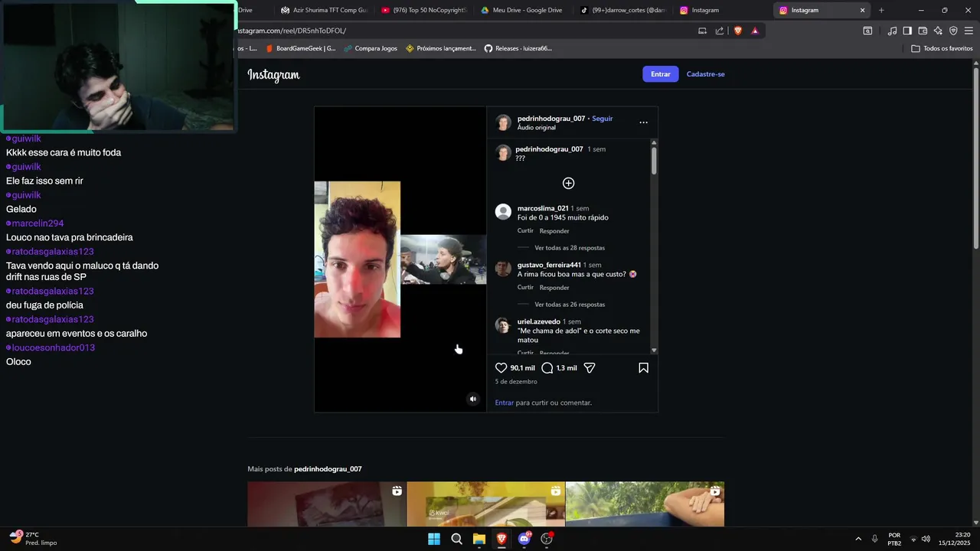This screenshot has height=551, width=980.
Task: Click the install app icon in address bar
Action: point(702,31)
